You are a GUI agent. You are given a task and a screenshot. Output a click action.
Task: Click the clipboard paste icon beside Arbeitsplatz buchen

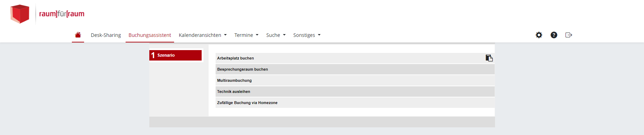[489, 58]
